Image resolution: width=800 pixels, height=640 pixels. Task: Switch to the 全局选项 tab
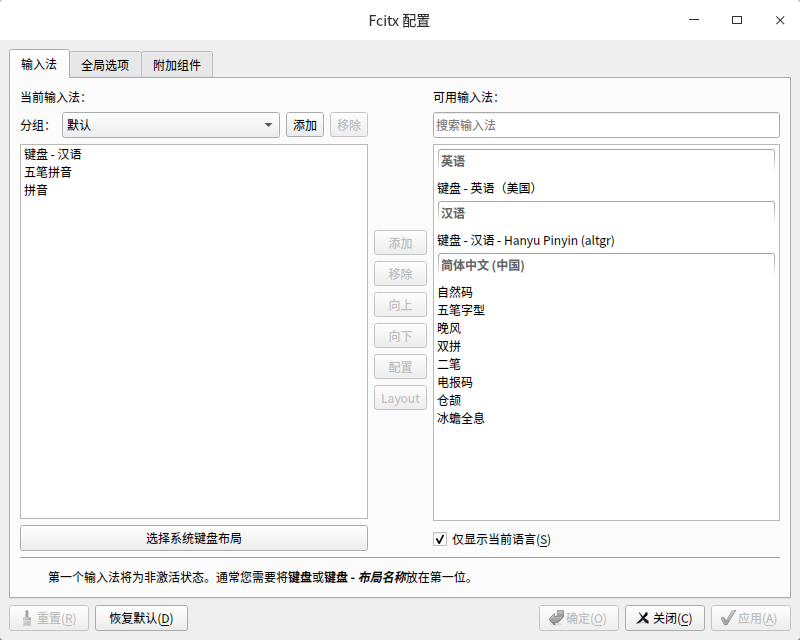tap(106, 63)
